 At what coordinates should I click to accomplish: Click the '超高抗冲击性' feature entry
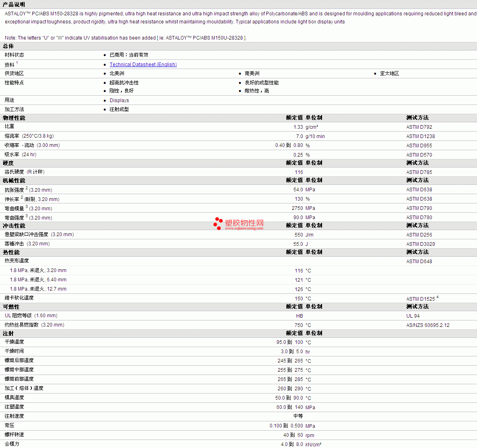point(124,83)
